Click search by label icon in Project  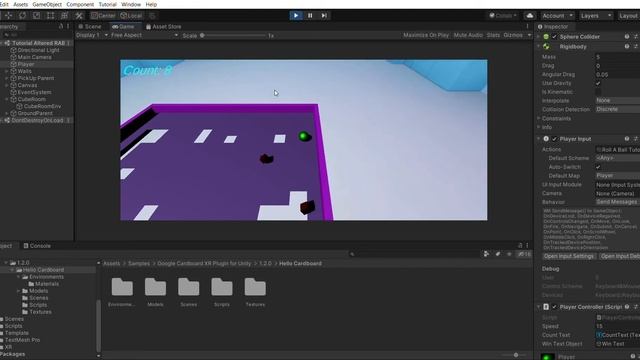(498, 254)
